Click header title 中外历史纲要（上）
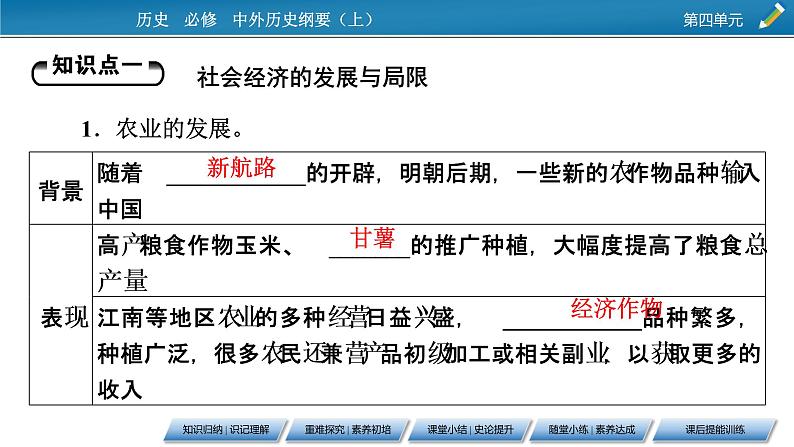The height and width of the screenshot is (447, 794). (x=302, y=20)
